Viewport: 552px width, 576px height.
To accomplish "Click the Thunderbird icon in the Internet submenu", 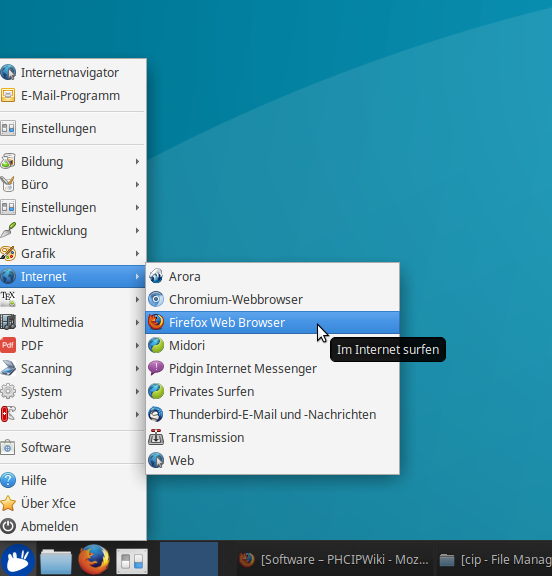I will click(156, 414).
